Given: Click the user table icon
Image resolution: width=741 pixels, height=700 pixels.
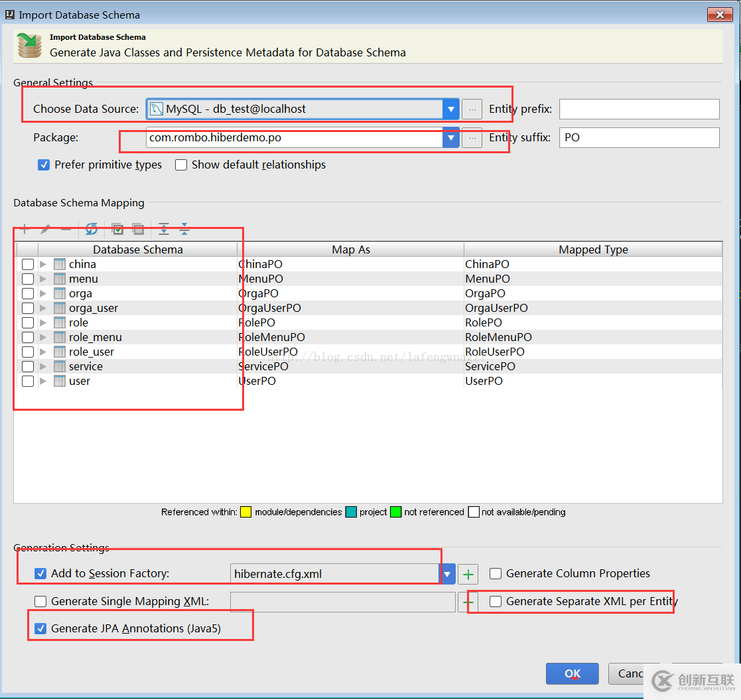Looking at the screenshot, I should [60, 381].
